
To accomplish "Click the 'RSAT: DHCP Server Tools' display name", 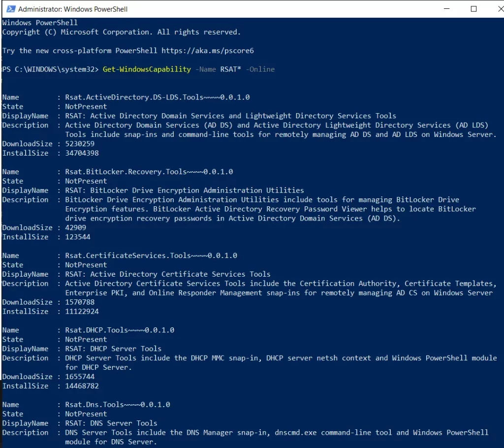I will pyautogui.click(x=113, y=349).
